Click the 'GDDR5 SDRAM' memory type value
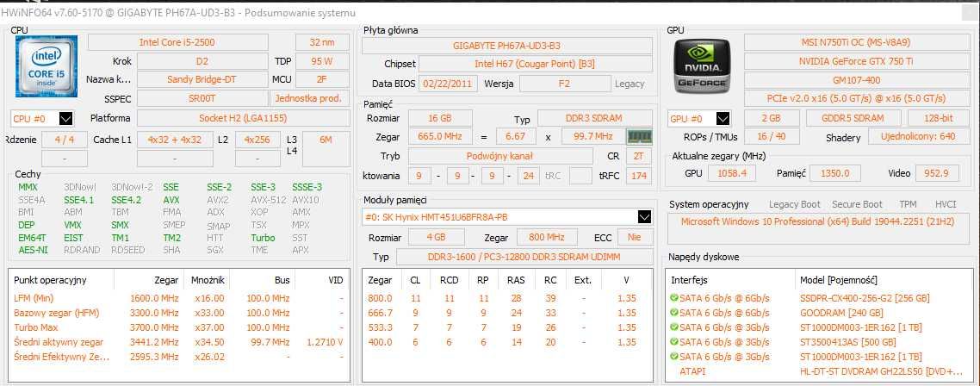 coord(853,118)
